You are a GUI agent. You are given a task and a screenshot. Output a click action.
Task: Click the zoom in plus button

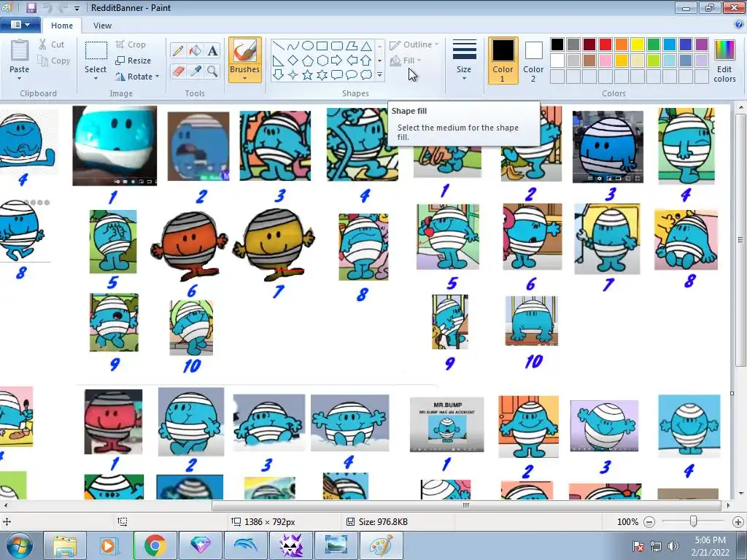pos(738,522)
